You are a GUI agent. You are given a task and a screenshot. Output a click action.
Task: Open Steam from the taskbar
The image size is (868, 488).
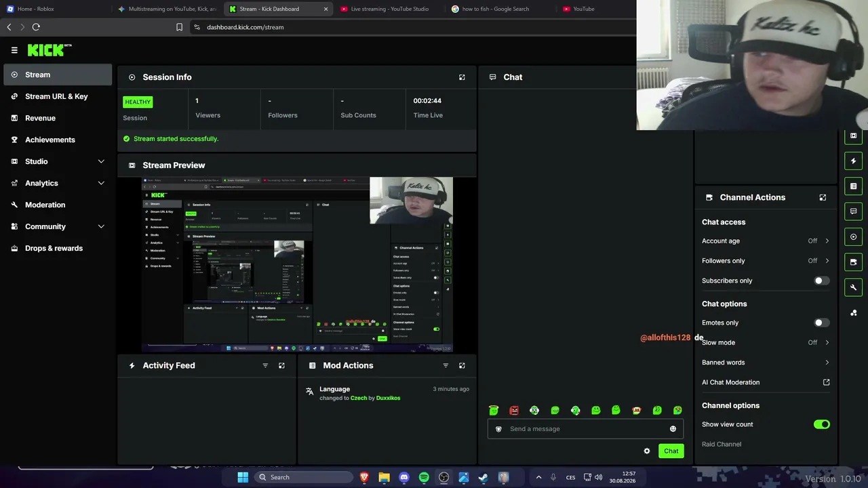(484, 477)
